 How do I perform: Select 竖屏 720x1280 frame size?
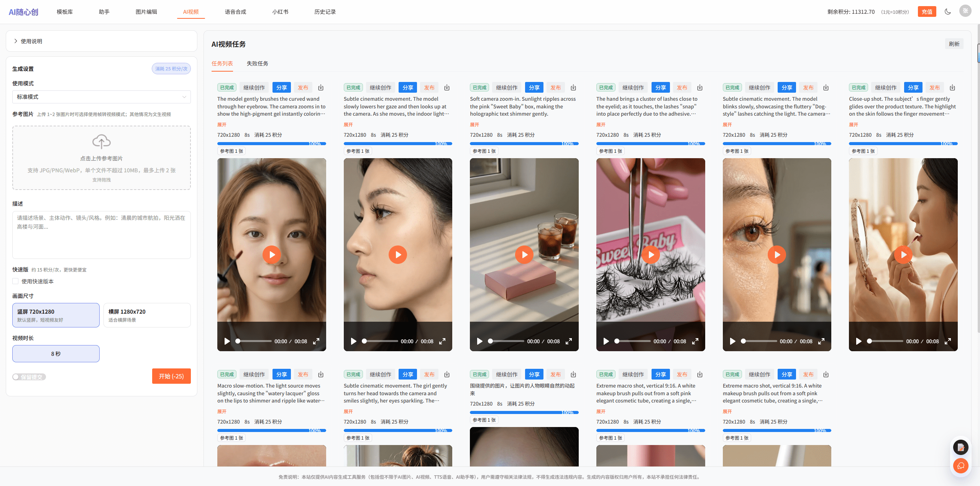56,315
